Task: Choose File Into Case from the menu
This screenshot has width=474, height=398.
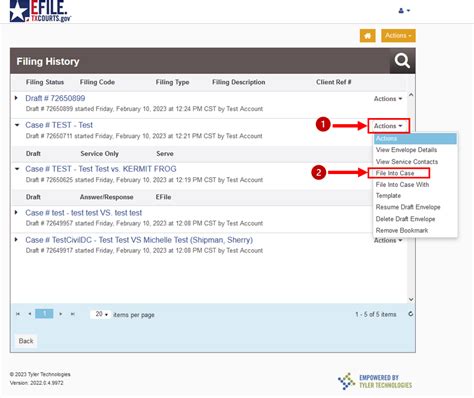Action: tap(395, 173)
